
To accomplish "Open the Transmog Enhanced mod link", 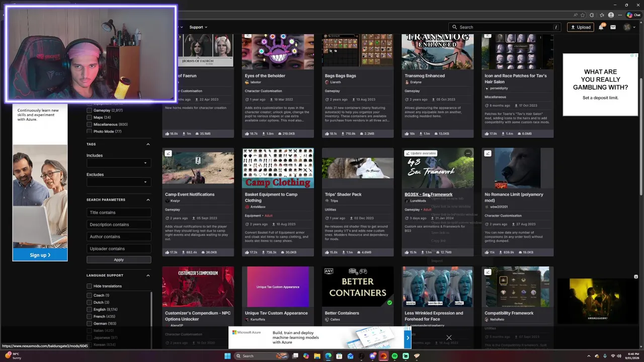I will [x=425, y=76].
